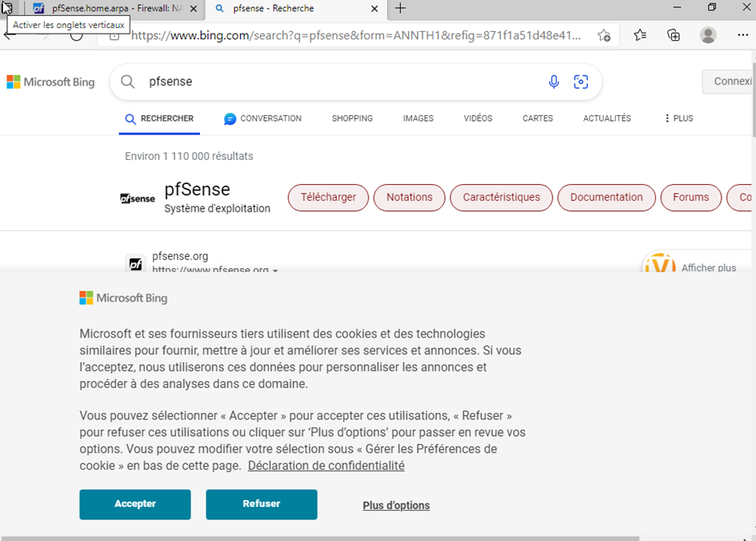Open the Déclaration de confidentialité link
756x541 pixels.
tap(326, 465)
